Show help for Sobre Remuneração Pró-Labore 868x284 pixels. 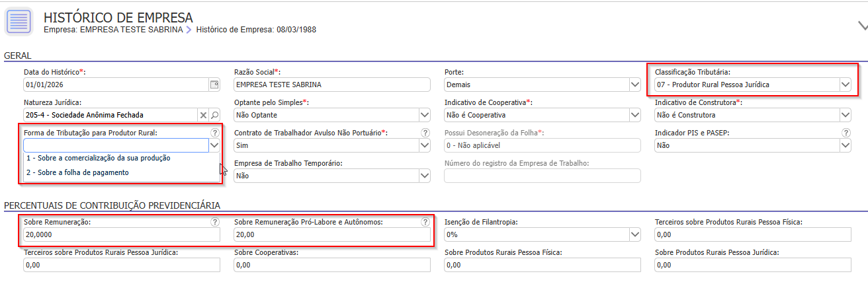click(425, 223)
